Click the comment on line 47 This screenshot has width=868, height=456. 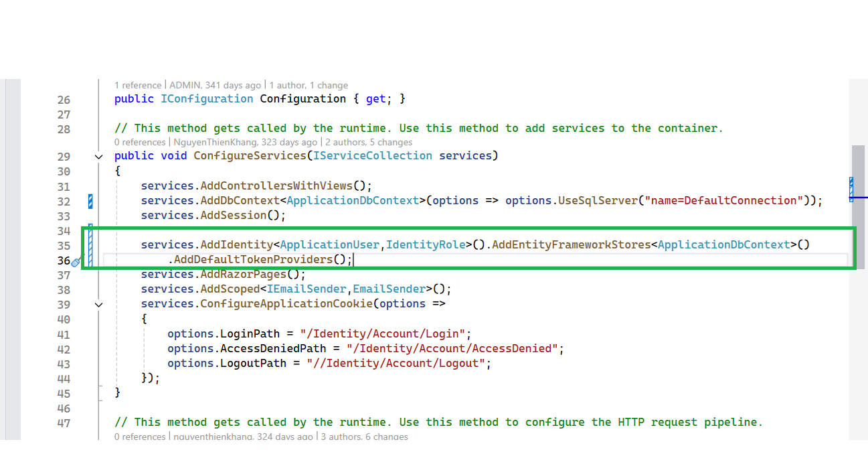(x=439, y=423)
